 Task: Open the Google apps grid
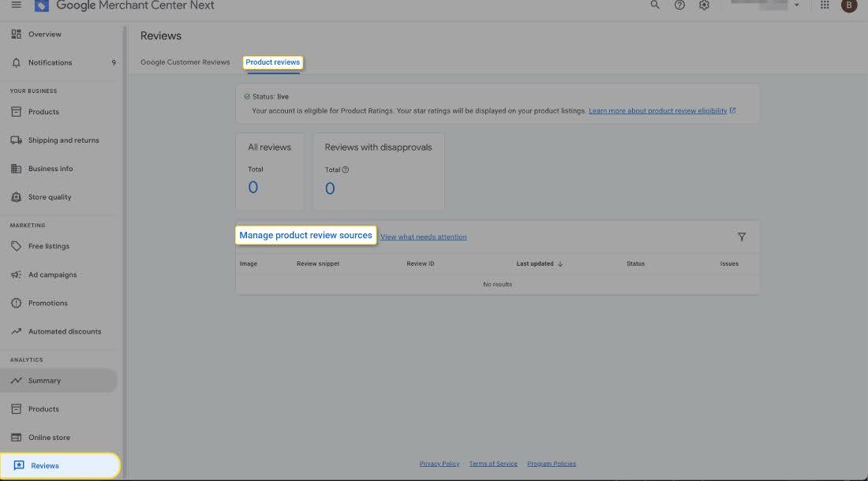click(x=825, y=6)
